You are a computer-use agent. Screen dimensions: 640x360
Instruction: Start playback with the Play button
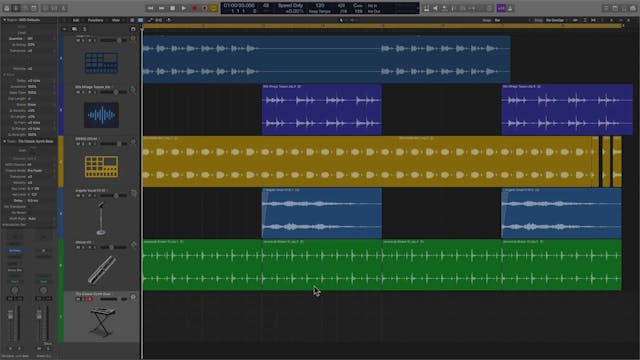click(x=184, y=8)
